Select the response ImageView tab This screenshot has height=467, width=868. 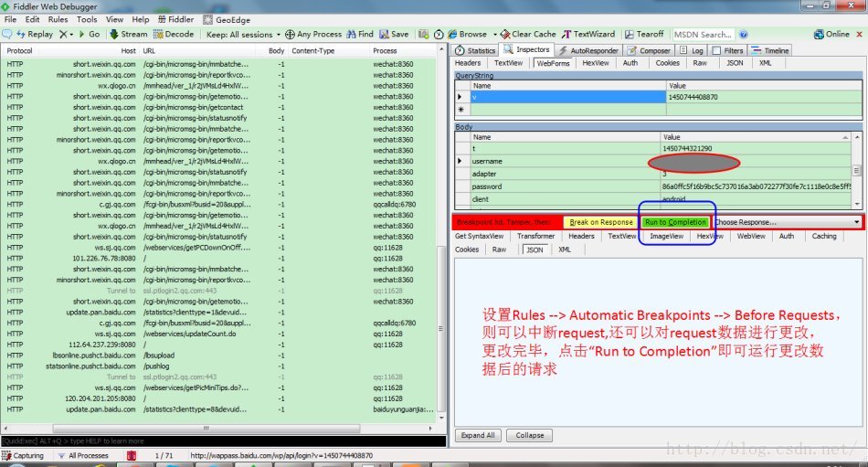point(666,236)
